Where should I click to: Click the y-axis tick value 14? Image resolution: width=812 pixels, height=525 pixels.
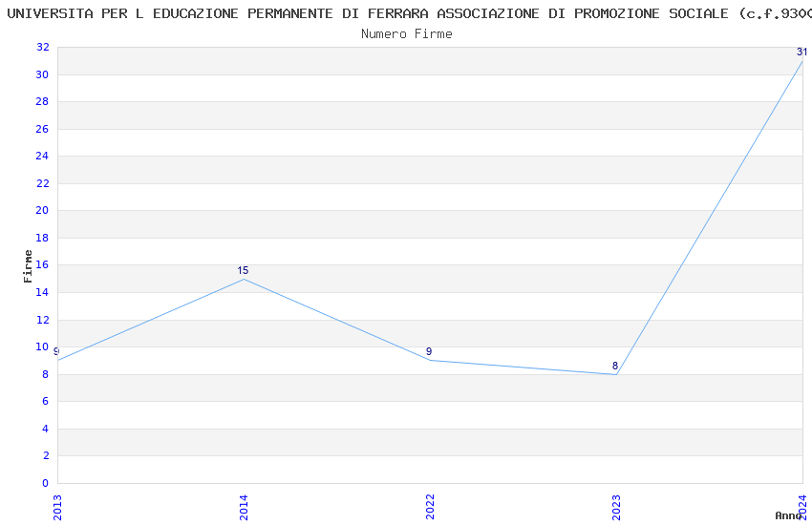point(42,292)
